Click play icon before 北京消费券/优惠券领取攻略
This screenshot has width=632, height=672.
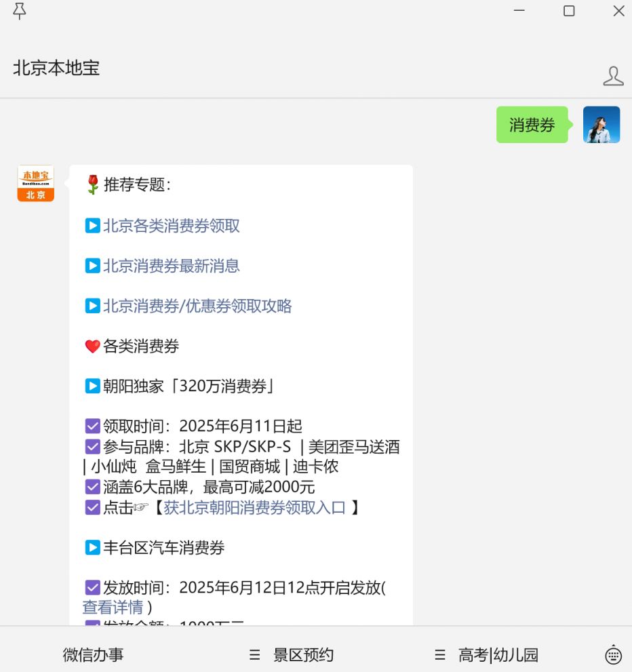[x=92, y=306]
